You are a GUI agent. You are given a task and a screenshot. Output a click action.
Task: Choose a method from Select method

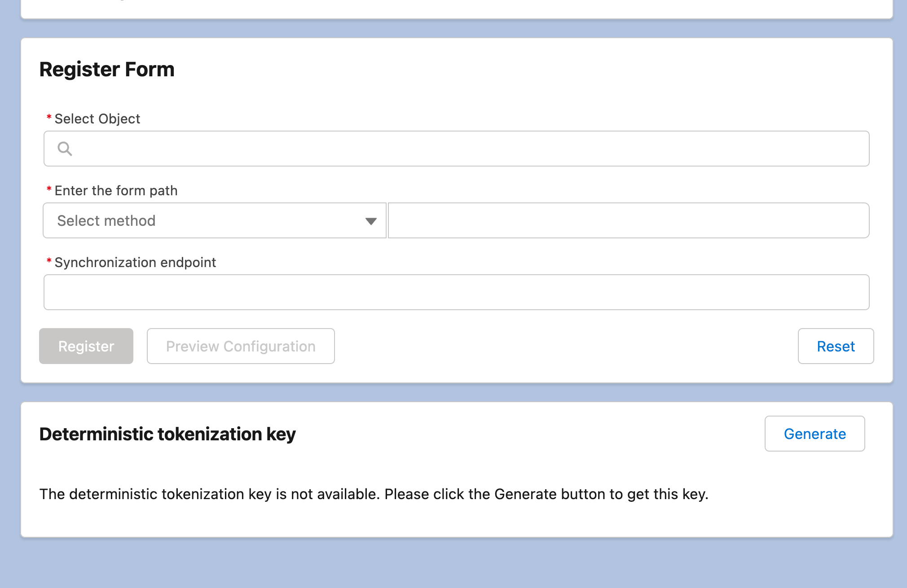click(214, 220)
